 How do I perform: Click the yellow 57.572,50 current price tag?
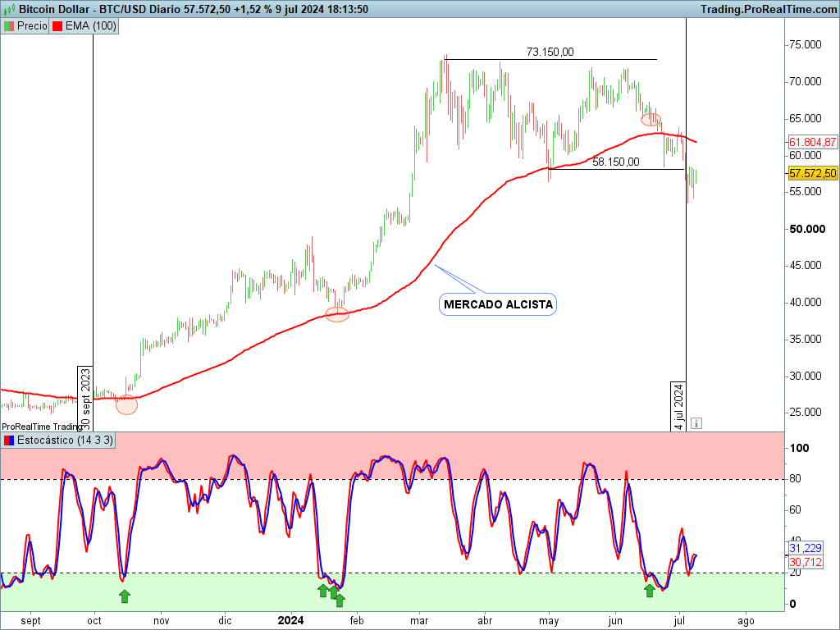813,173
